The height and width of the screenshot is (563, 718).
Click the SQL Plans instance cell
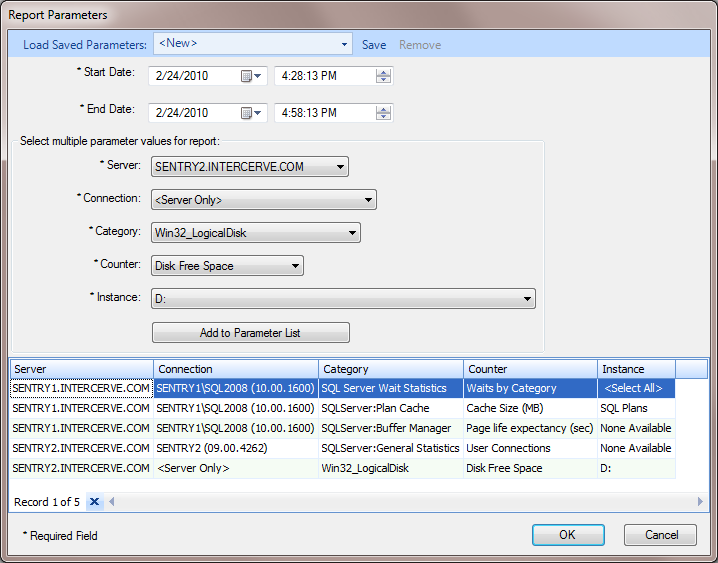(x=636, y=408)
